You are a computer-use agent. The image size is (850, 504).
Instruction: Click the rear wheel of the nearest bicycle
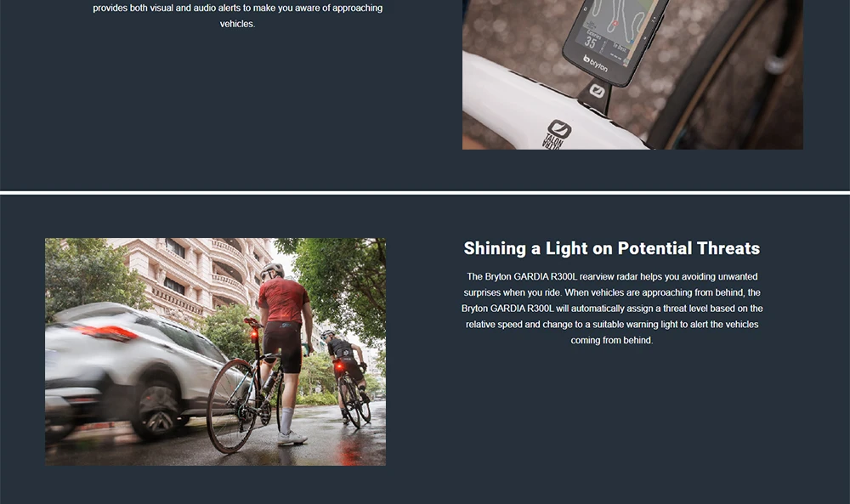(x=233, y=406)
